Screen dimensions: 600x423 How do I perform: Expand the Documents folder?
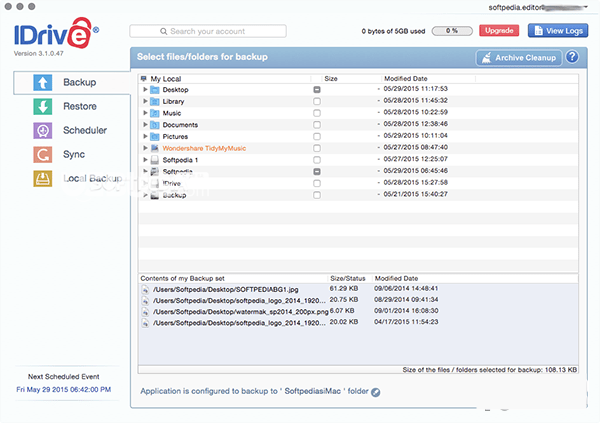pos(145,125)
